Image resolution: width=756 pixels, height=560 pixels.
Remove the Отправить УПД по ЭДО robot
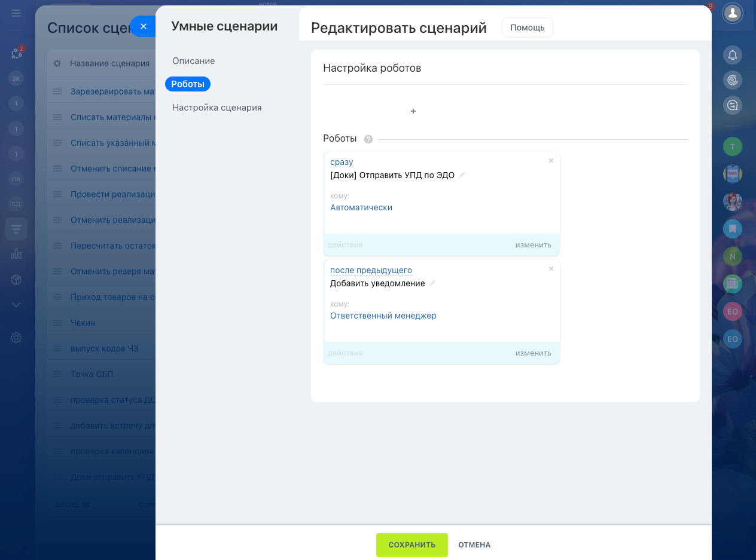point(551,161)
